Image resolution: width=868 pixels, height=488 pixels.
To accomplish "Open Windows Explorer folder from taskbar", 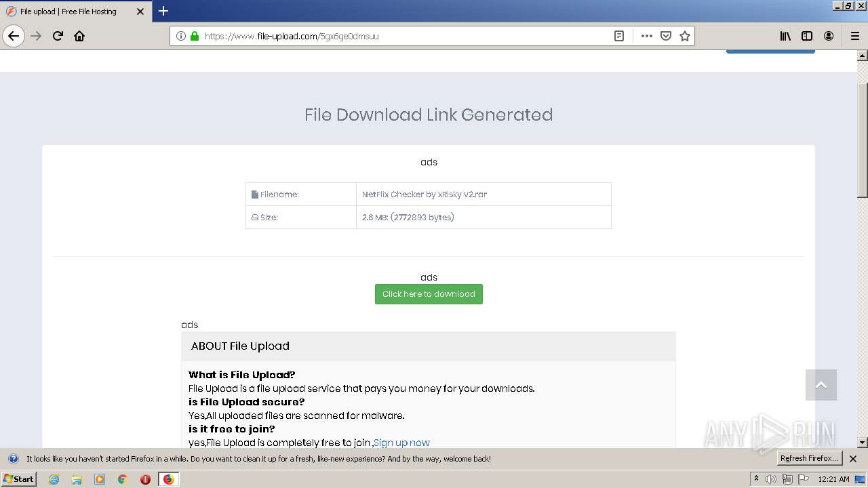I will pos(77,479).
